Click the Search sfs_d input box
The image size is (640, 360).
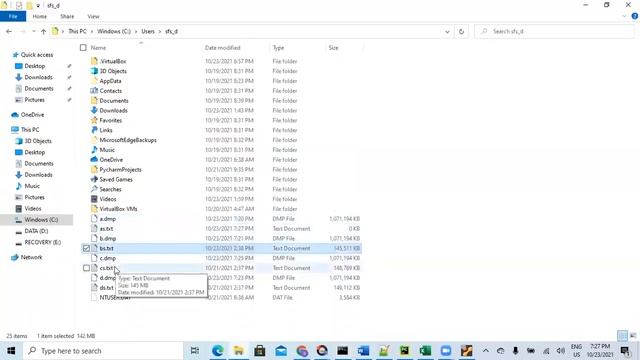click(x=555, y=31)
